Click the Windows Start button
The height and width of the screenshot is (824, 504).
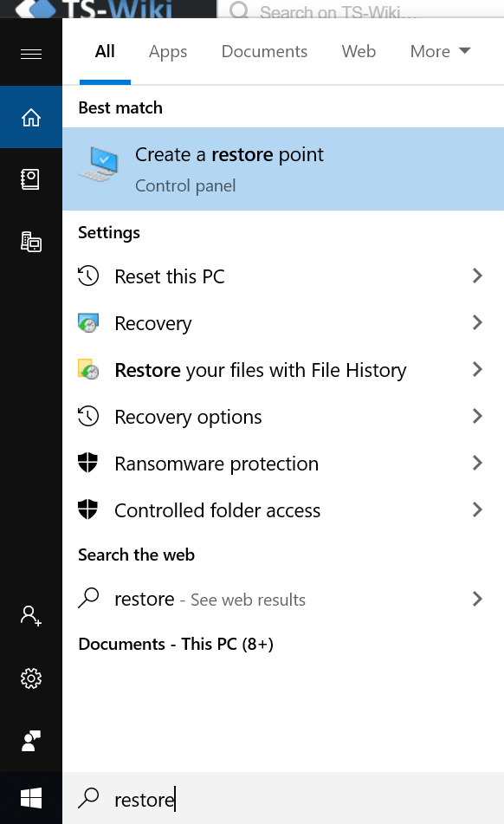tap(31, 799)
